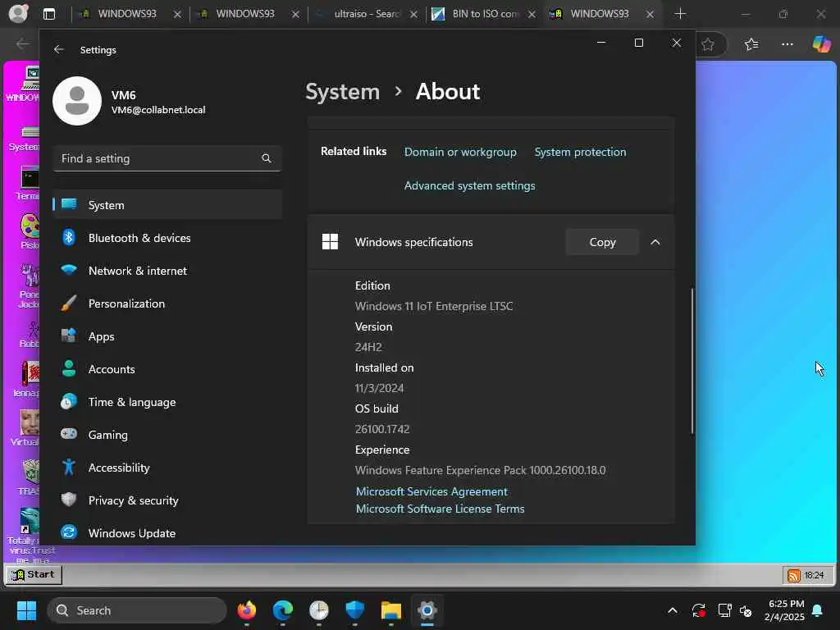
Task: Open clock showing 6:25 PM
Action: (784, 610)
